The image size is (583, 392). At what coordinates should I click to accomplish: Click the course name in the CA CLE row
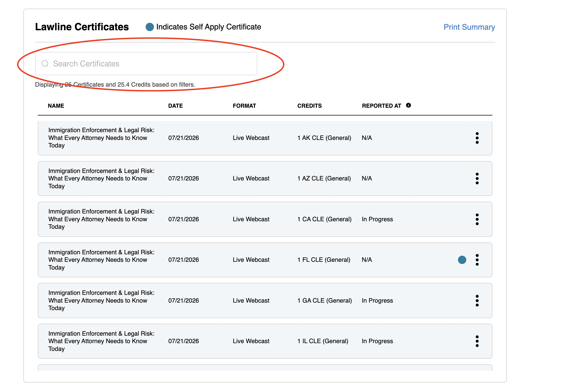click(101, 219)
